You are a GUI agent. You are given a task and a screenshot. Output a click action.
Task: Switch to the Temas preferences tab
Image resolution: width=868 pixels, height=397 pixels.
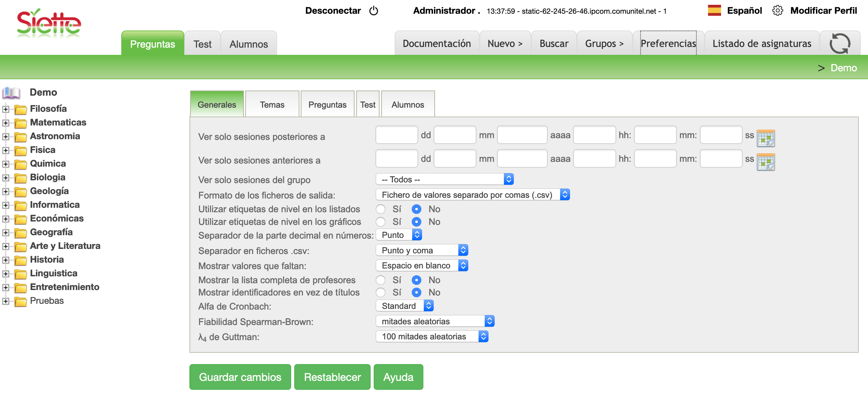click(272, 105)
